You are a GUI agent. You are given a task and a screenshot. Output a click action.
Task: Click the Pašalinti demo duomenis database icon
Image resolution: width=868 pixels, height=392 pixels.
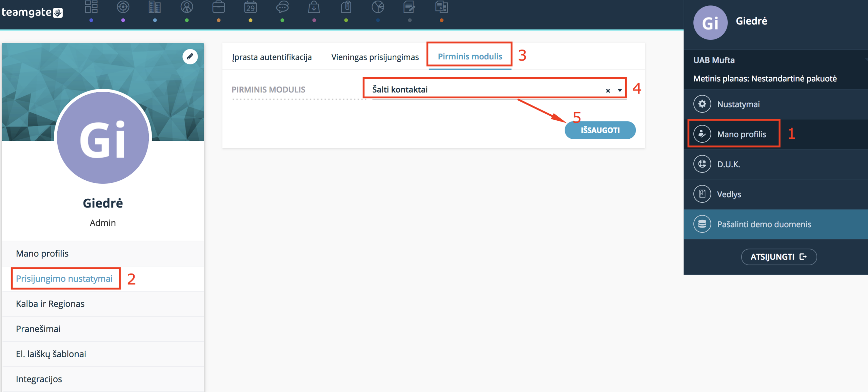[702, 224]
